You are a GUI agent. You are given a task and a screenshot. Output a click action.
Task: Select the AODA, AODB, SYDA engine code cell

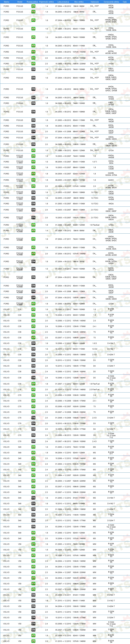(111, 186)
